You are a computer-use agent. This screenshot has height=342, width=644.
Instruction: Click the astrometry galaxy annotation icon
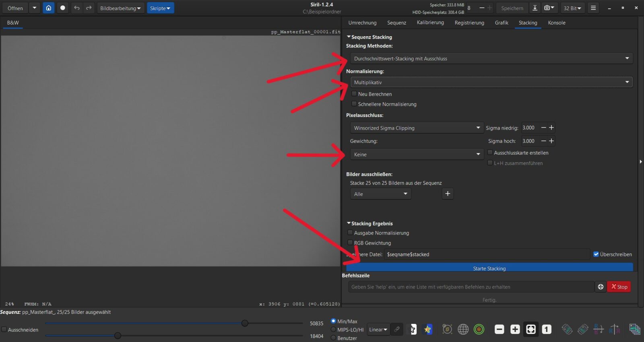click(x=447, y=330)
